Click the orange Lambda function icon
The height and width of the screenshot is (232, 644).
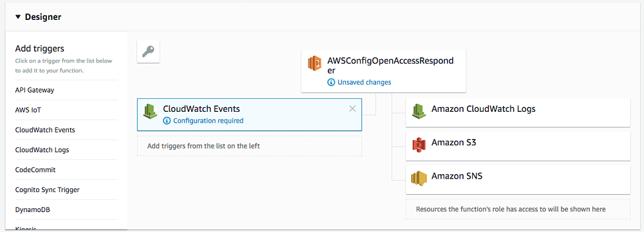click(315, 64)
